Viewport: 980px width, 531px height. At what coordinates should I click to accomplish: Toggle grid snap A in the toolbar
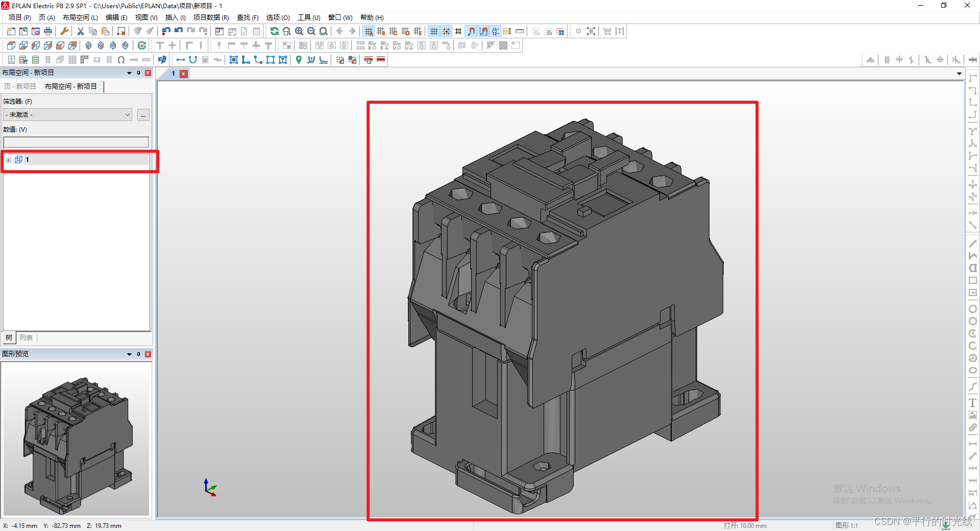(369, 31)
